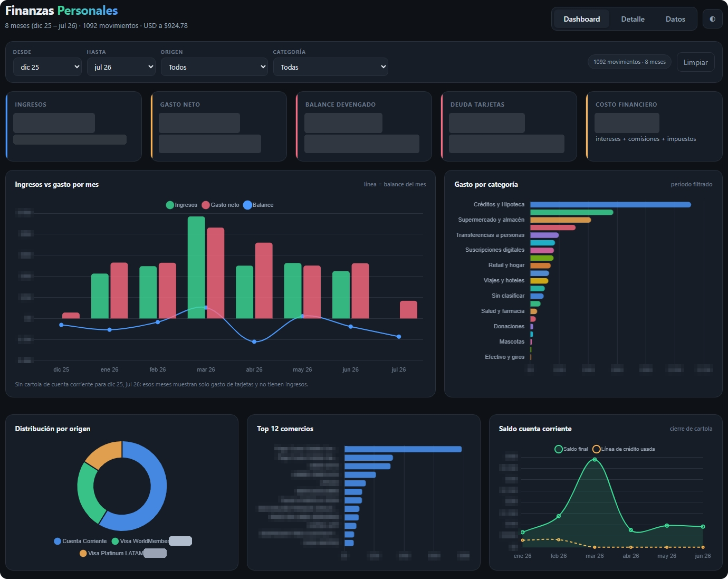Click the Saldo final peak point at mar 26
Screen dimensions: 728x579
[x=595, y=460]
